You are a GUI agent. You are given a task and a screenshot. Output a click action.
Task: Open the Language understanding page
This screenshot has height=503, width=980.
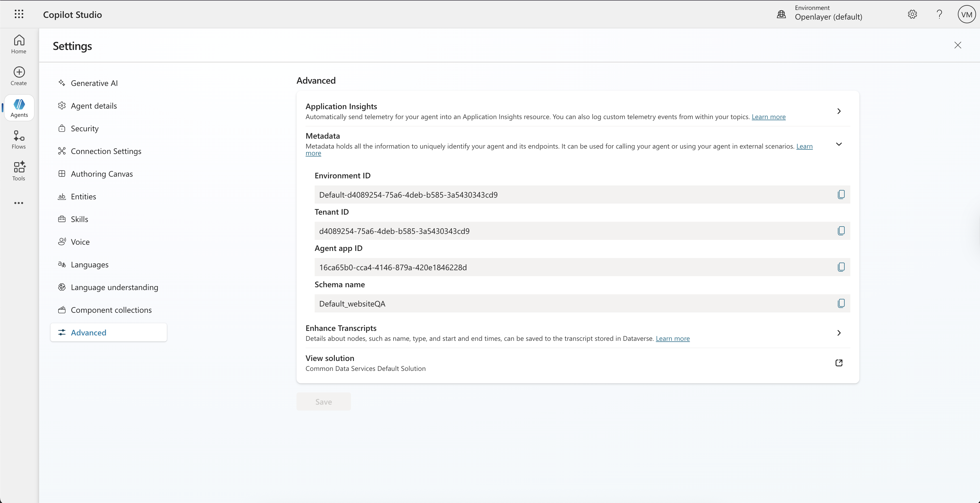pos(114,287)
